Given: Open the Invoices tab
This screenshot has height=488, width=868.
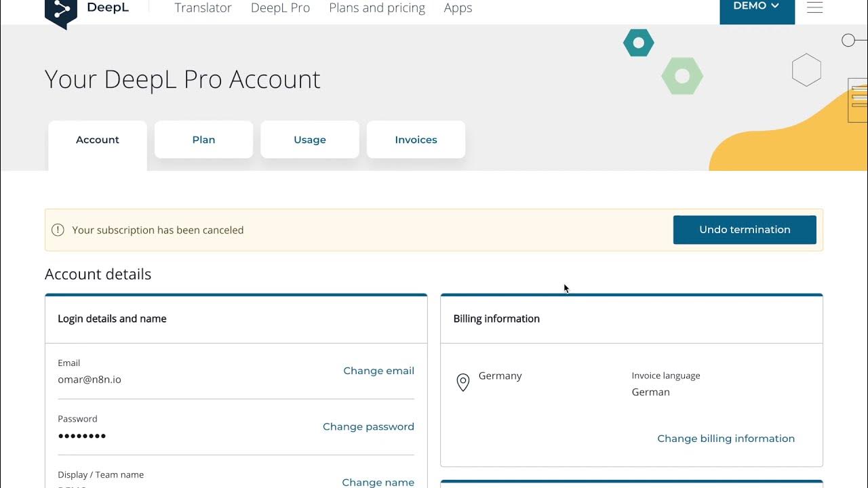Looking at the screenshot, I should tap(416, 140).
